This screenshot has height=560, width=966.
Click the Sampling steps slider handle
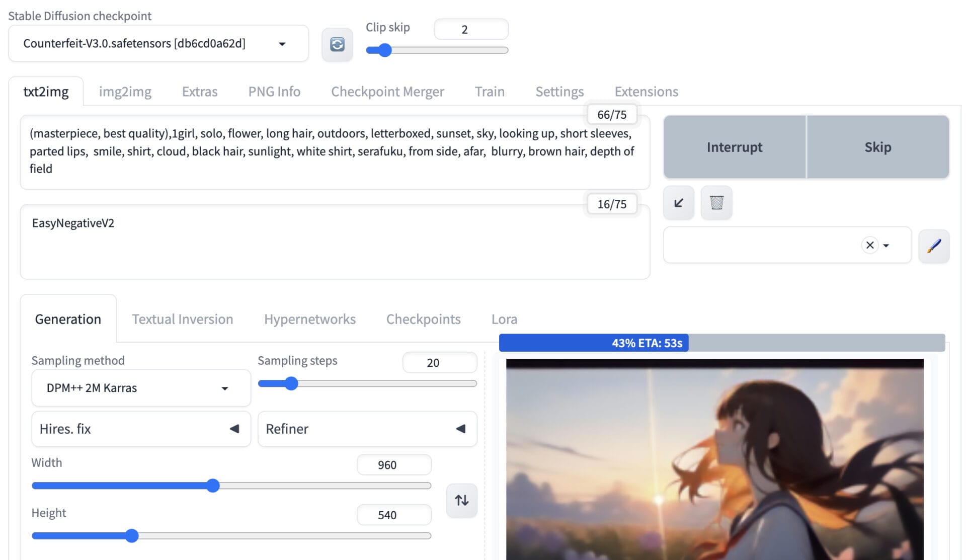tap(291, 384)
